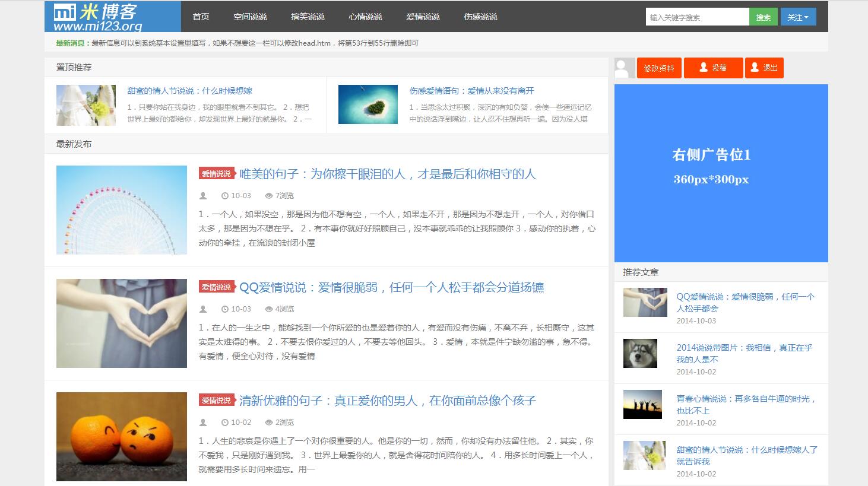Image resolution: width=868 pixels, height=486 pixels.
Task: Click author icon under ferris wheel article
Action: coord(203,196)
